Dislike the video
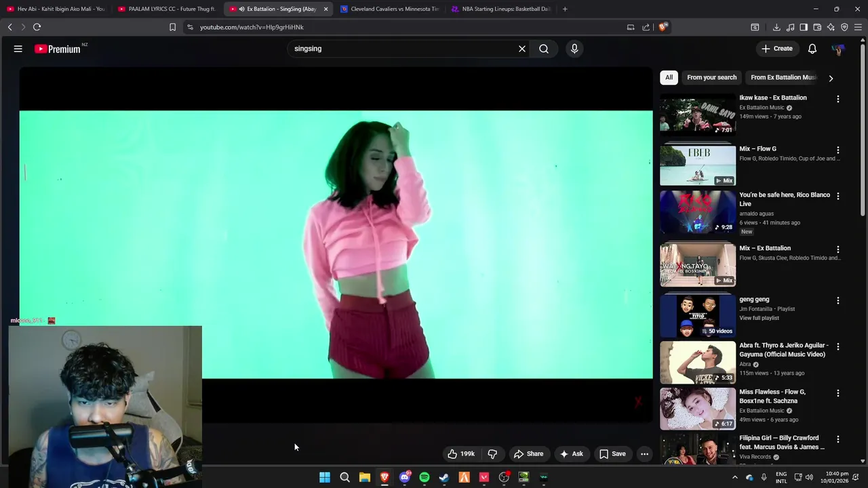Image resolution: width=868 pixels, height=488 pixels. click(x=493, y=454)
